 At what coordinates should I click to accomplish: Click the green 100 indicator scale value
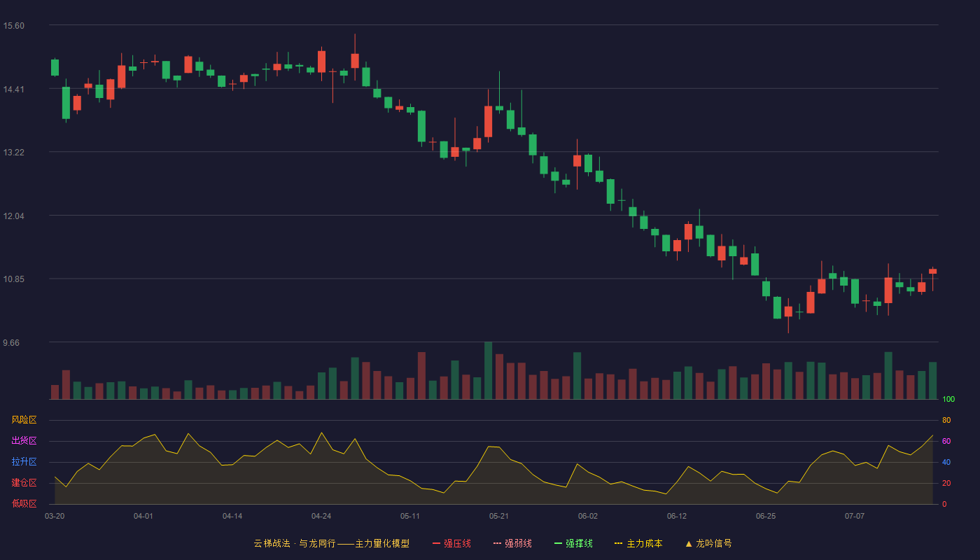coord(948,400)
